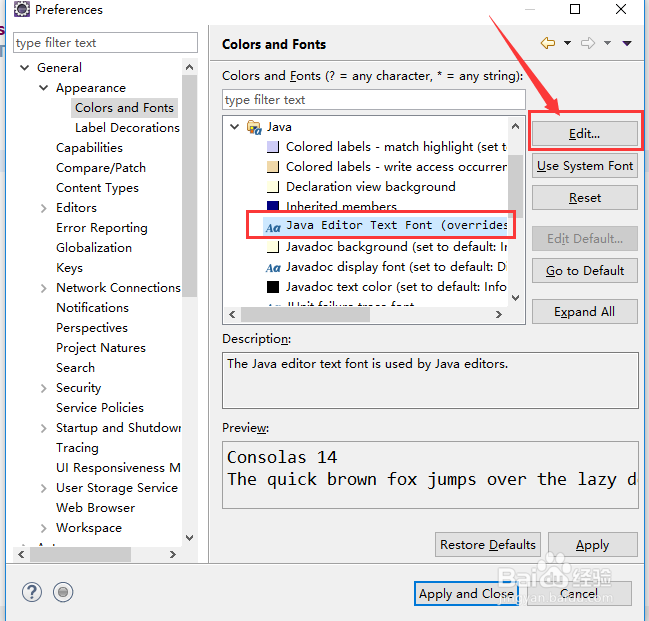Open Keys preferences page
This screenshot has width=649, height=621.
(70, 268)
